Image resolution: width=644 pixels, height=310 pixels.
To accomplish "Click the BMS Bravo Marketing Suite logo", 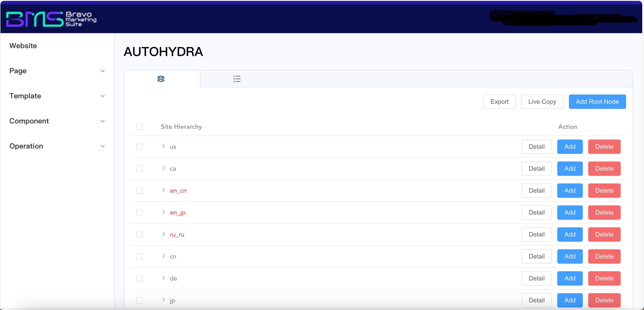I will (51, 19).
